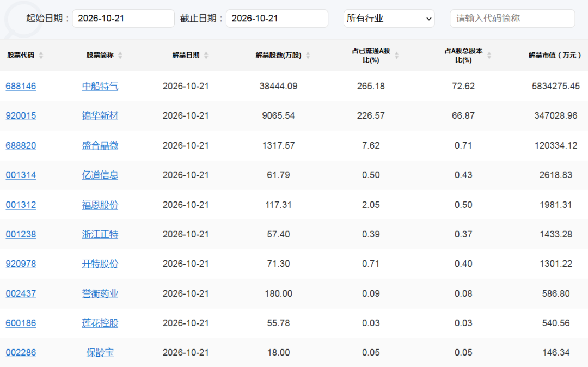Open stock code 001312 link

click(21, 205)
